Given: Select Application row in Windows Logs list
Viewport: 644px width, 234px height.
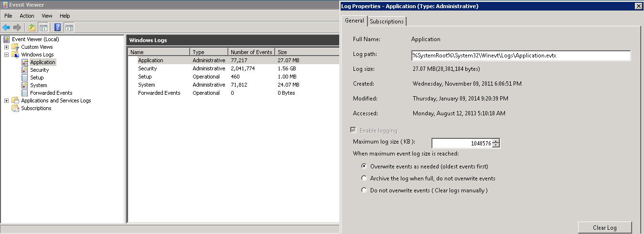Looking at the screenshot, I should (233, 60).
